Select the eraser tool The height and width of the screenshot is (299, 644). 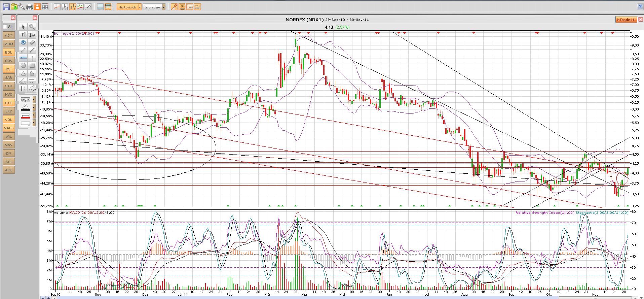point(32,42)
